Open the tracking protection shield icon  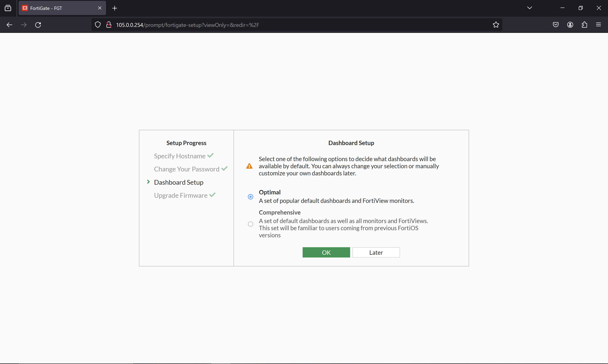tap(98, 25)
